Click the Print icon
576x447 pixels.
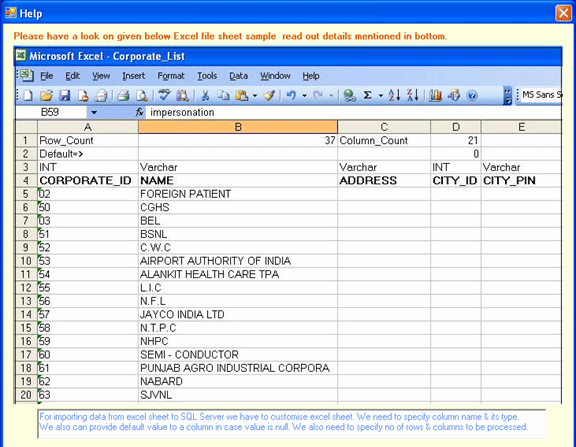point(123,96)
